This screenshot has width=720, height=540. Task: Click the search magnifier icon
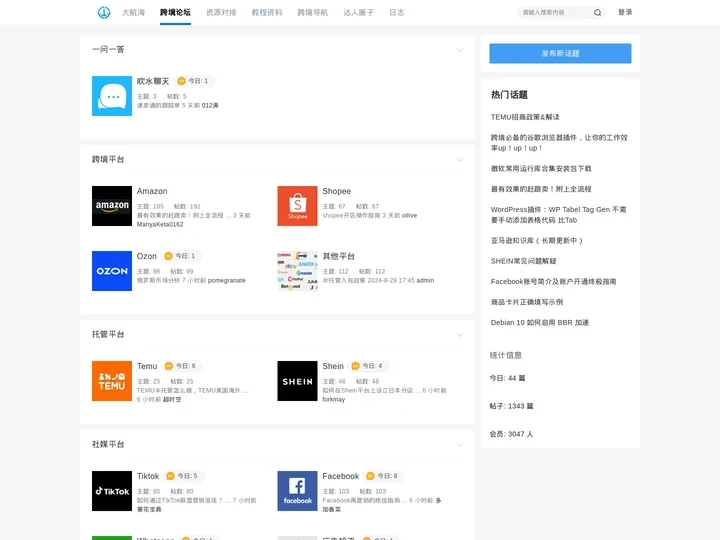point(597,13)
